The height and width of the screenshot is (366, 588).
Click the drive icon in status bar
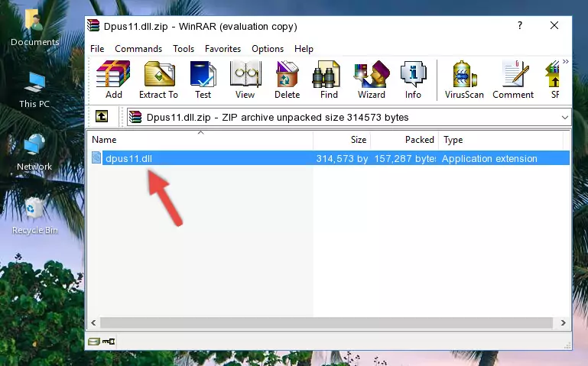point(94,342)
